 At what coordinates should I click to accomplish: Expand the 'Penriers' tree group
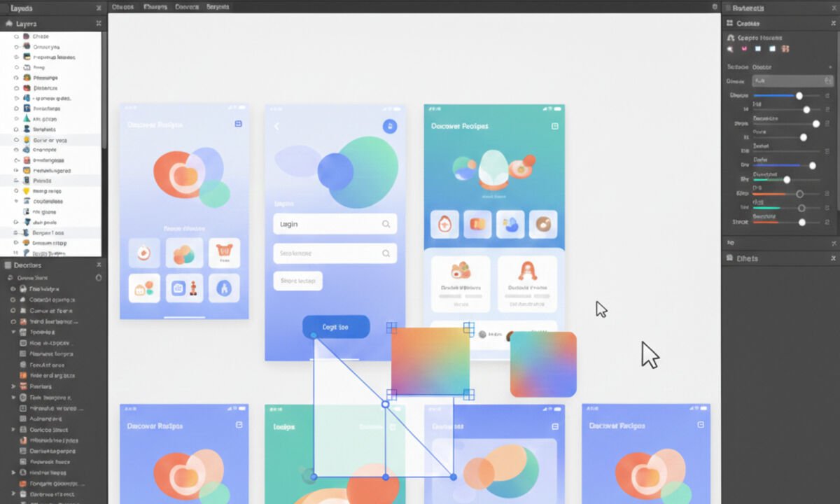click(x=13, y=386)
